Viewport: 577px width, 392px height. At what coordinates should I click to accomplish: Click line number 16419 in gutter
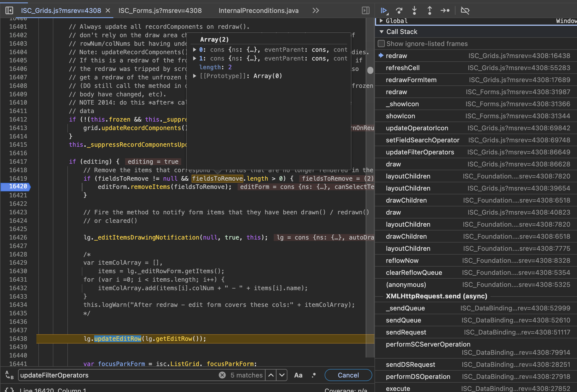(18, 178)
